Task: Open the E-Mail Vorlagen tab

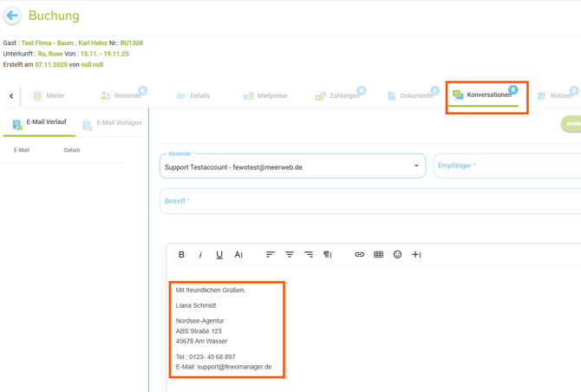Action: [x=112, y=123]
